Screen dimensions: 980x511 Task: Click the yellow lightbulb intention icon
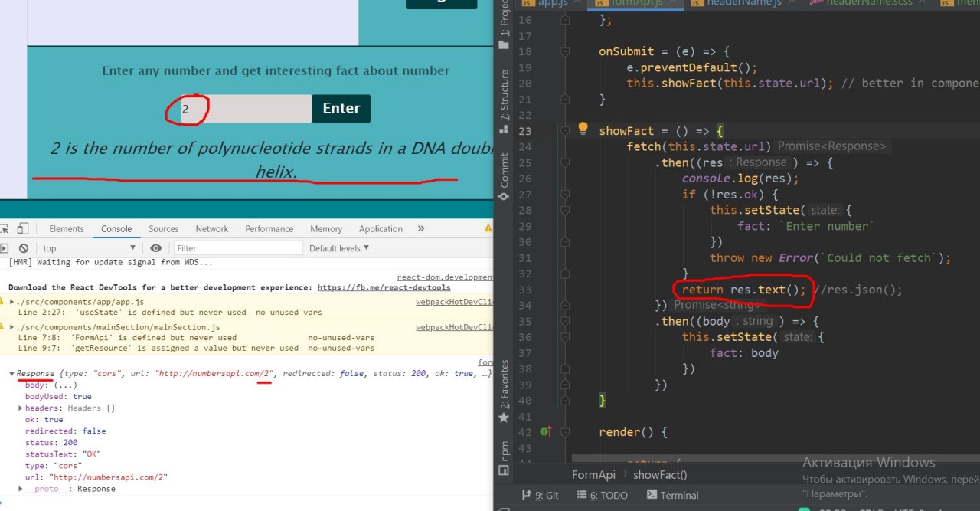click(583, 129)
